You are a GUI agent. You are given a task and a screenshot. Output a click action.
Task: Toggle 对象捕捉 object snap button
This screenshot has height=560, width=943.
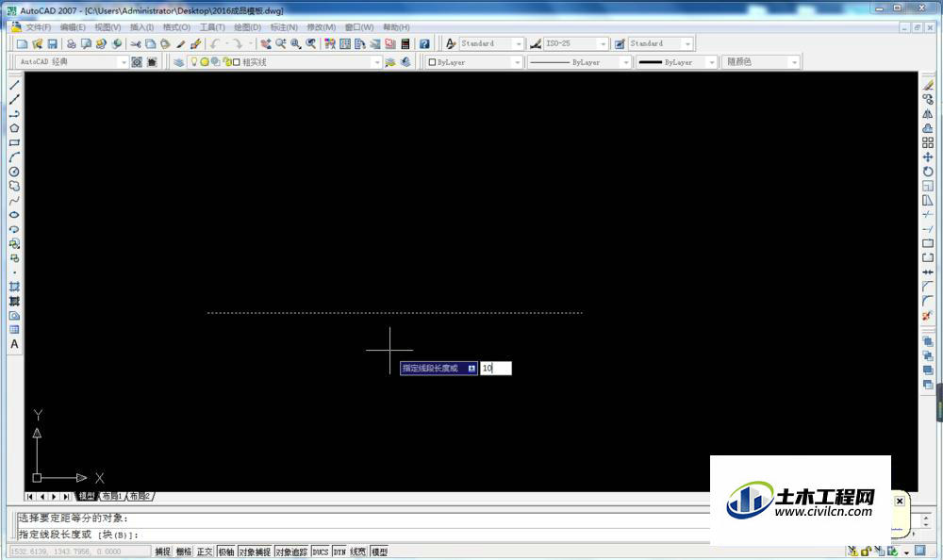[255, 552]
